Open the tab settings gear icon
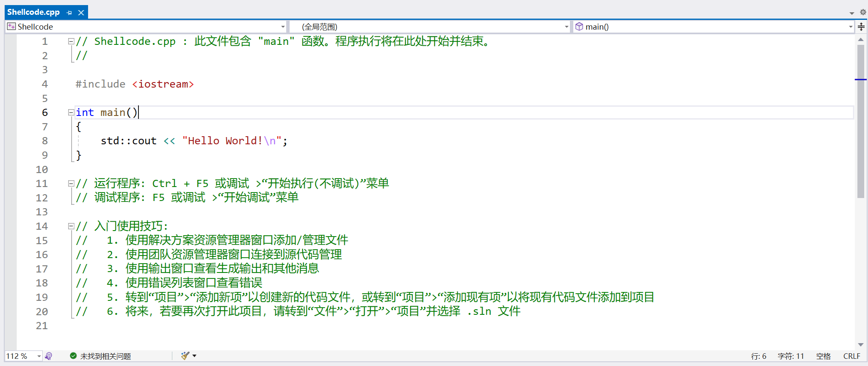Image resolution: width=868 pixels, height=366 pixels. pos(862,12)
